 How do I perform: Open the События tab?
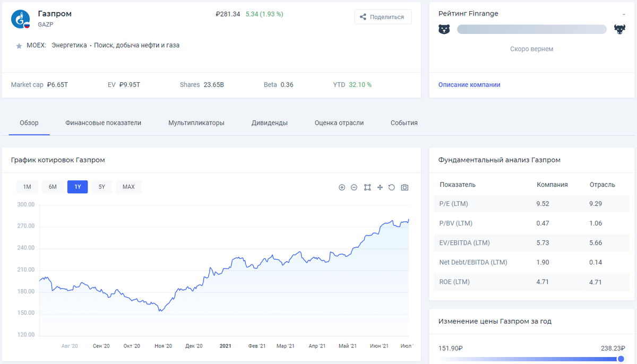404,123
